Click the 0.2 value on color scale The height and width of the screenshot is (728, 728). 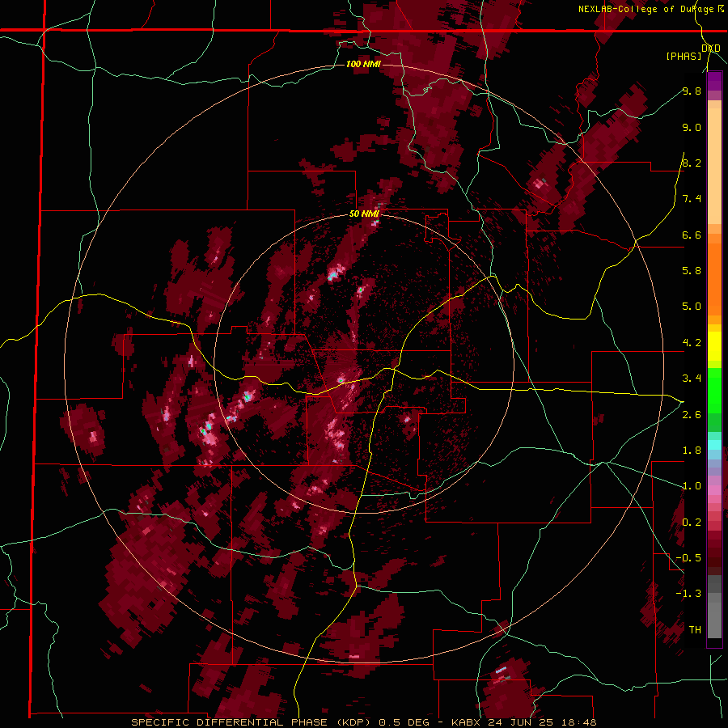click(x=692, y=523)
